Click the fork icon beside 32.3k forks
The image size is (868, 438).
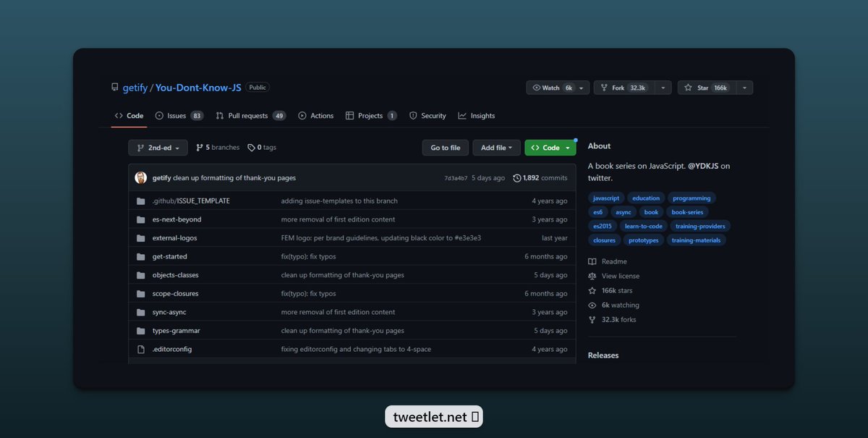point(592,319)
